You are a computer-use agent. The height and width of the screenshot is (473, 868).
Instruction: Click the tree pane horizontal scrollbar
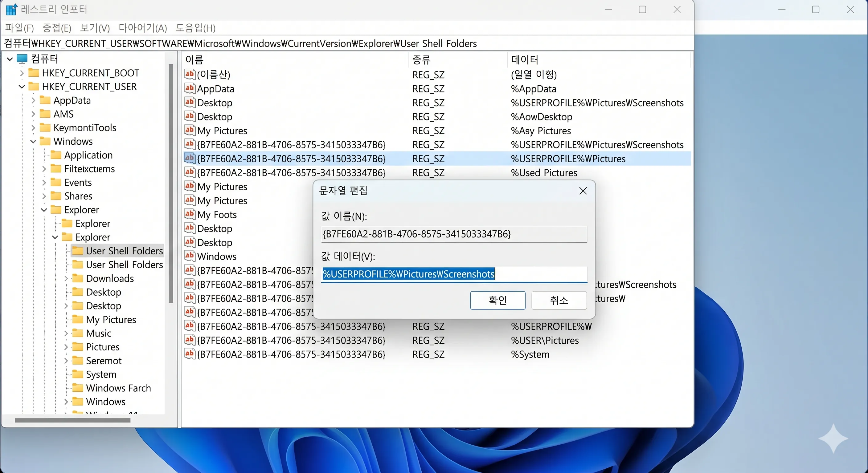(x=72, y=420)
